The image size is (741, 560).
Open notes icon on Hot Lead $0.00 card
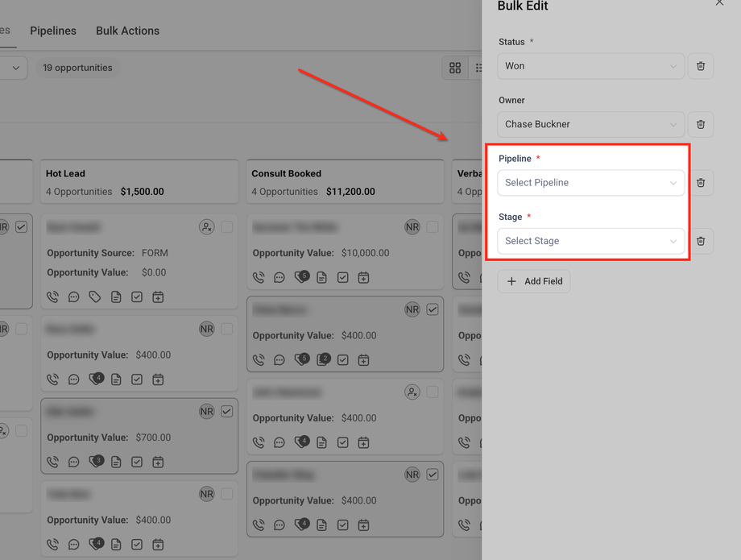pyautogui.click(x=116, y=297)
